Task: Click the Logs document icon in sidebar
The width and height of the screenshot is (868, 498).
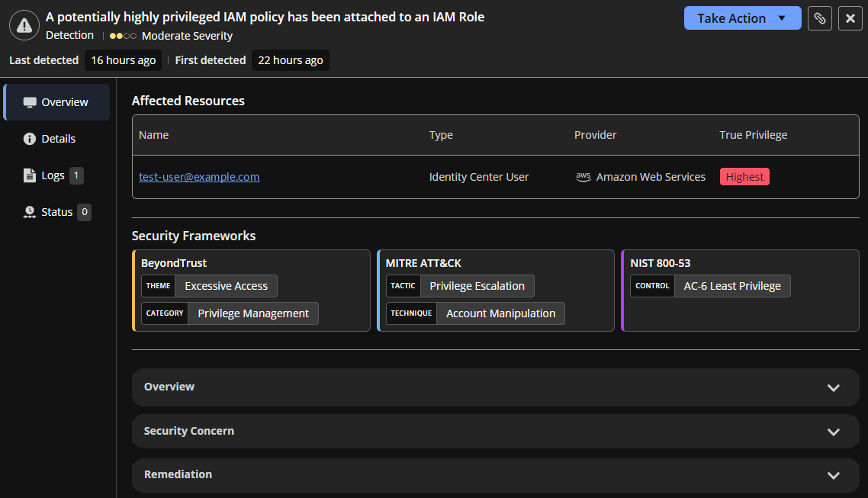Action: 29,175
